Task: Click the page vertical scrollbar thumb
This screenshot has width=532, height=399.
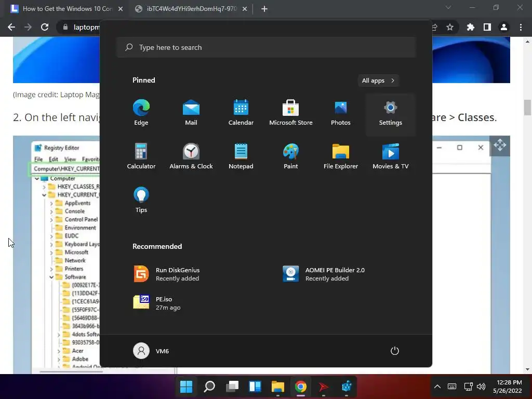Action: click(527, 108)
